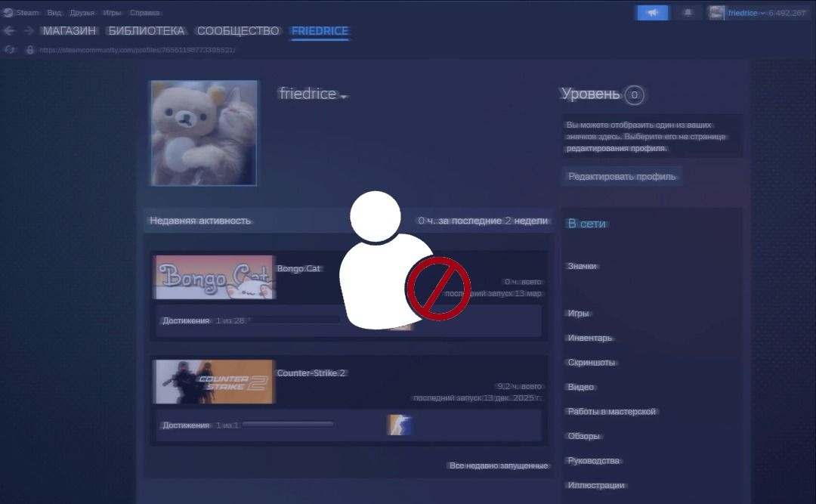The image size is (816, 504).
Task: Open the Counter-Strike 2 title link
Action: (x=311, y=373)
